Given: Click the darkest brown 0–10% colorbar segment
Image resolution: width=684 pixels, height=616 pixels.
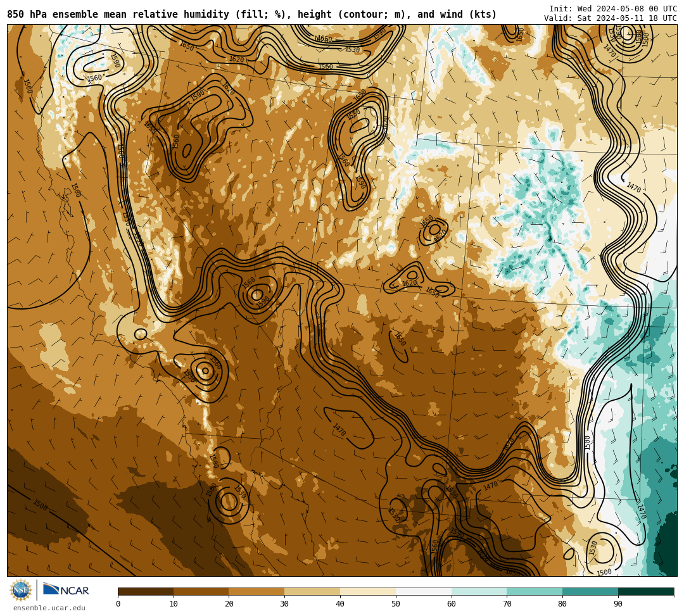Looking at the screenshot, I should [x=146, y=591].
